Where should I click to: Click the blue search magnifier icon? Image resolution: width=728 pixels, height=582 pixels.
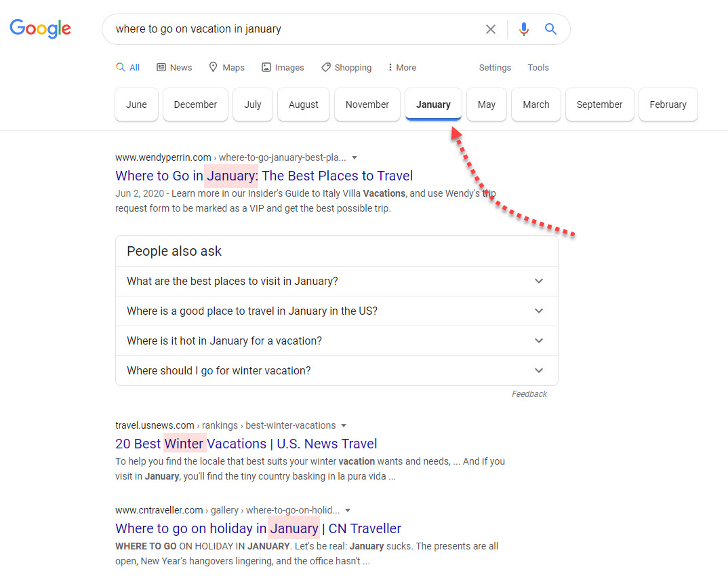tap(550, 29)
